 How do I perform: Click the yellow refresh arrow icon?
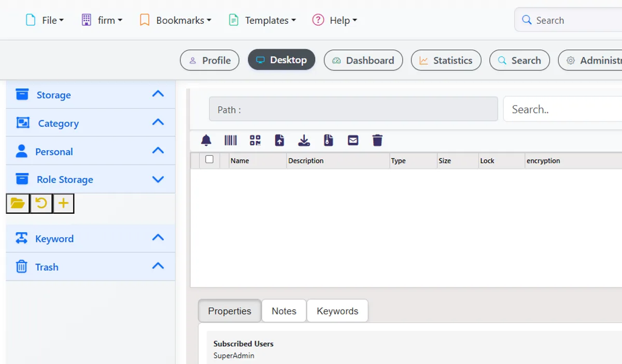pyautogui.click(x=41, y=203)
